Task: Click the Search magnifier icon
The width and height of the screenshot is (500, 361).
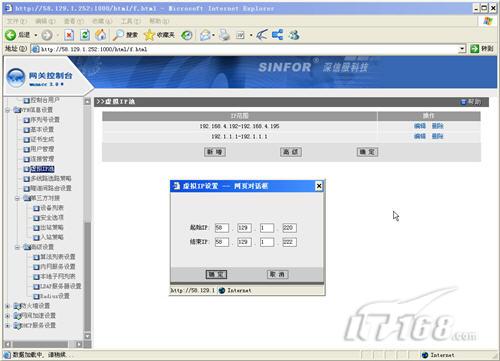Action: click(x=118, y=35)
